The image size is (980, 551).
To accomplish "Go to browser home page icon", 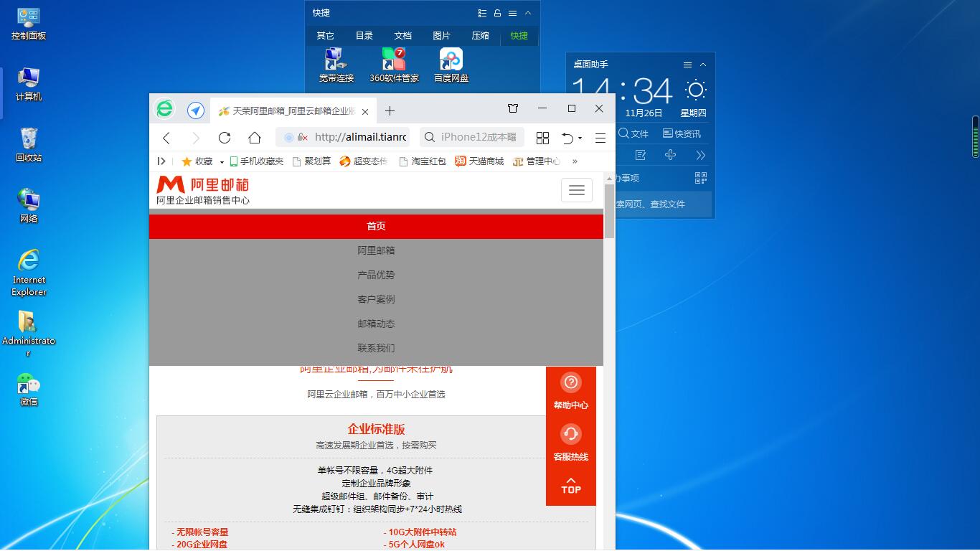I will [x=255, y=138].
